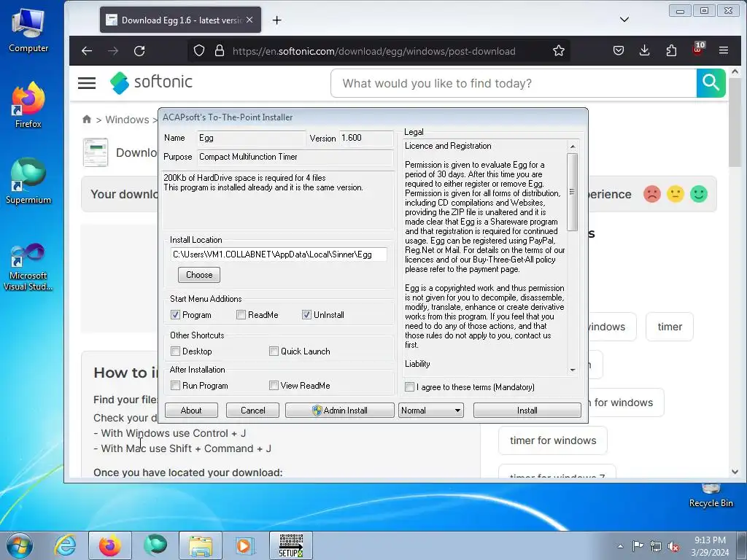The height and width of the screenshot is (560, 747).
Task: Reload the Softonic page
Action: (x=139, y=51)
